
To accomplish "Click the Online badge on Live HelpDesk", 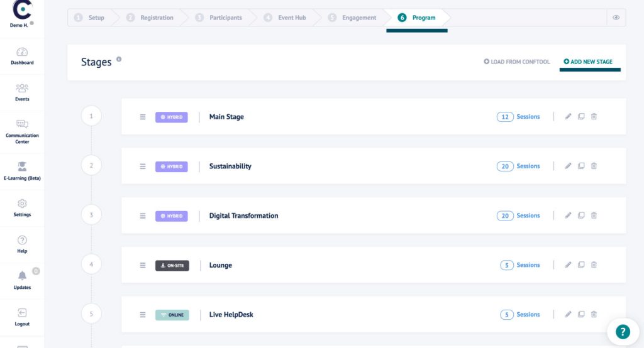I will tap(172, 315).
